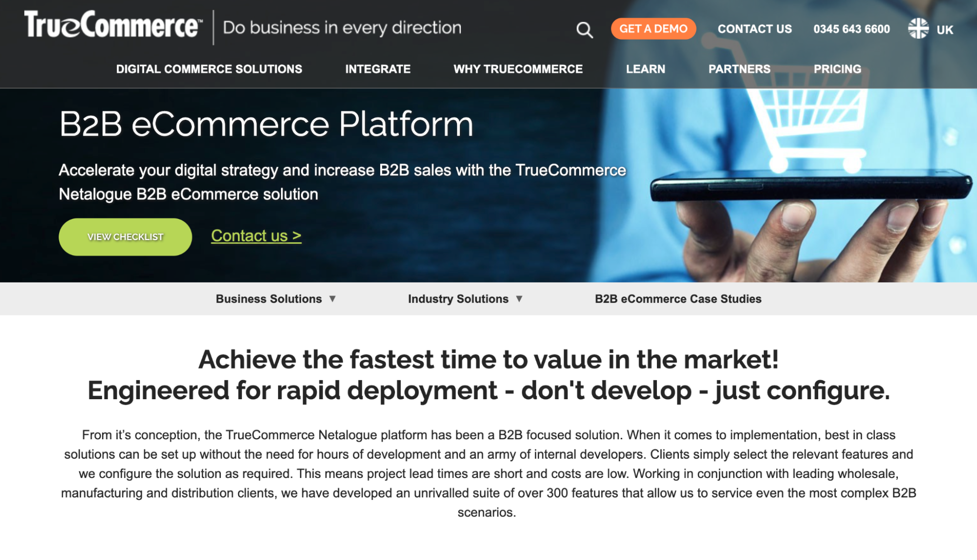Select the WHY TRUECOMMERCE navigation tab
Image resolution: width=977 pixels, height=560 pixels.
(518, 69)
